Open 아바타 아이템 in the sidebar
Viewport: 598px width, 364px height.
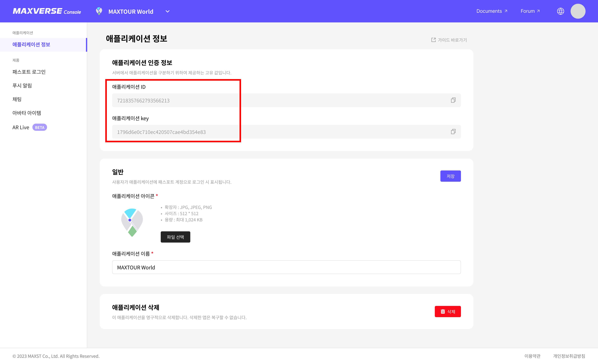click(x=27, y=113)
